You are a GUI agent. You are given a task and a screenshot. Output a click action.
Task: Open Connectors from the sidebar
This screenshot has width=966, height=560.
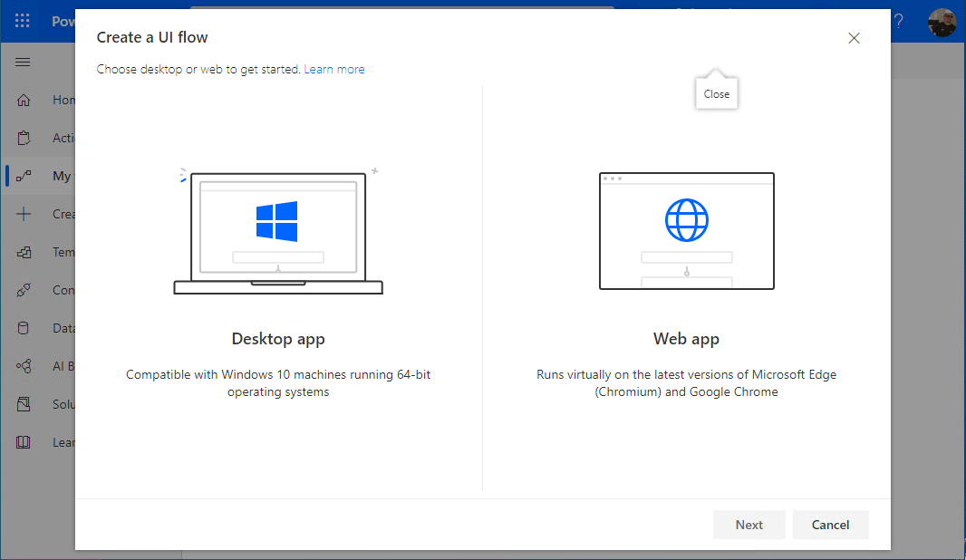pyautogui.click(x=23, y=290)
